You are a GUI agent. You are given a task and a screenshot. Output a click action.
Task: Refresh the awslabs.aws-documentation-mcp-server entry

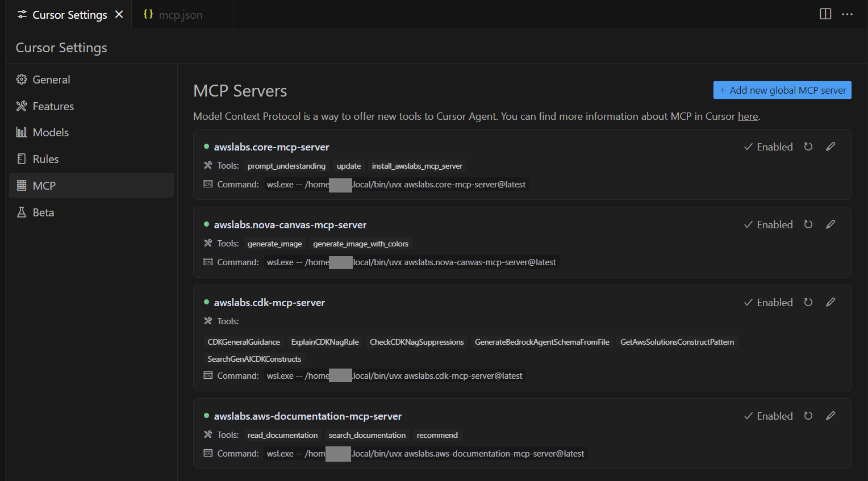(x=808, y=416)
